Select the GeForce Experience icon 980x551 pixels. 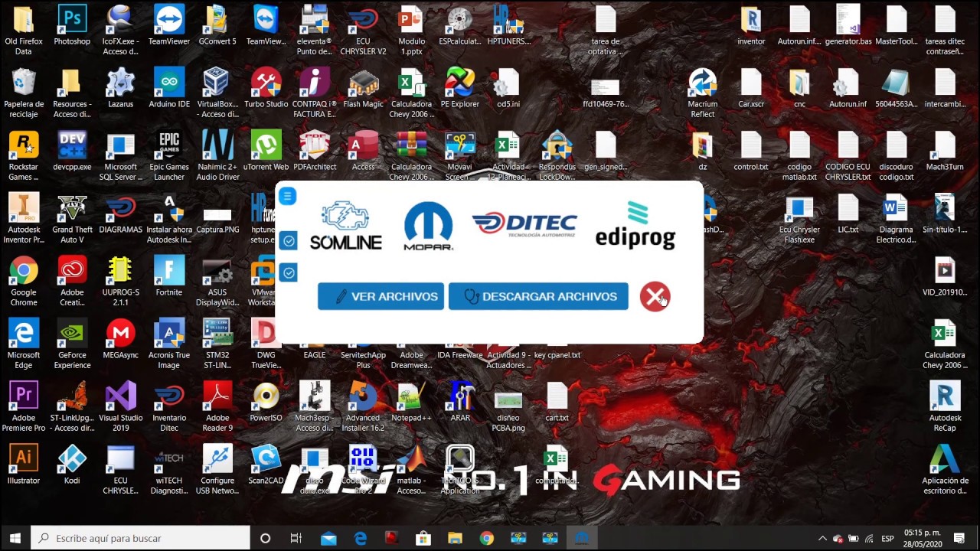tap(72, 344)
